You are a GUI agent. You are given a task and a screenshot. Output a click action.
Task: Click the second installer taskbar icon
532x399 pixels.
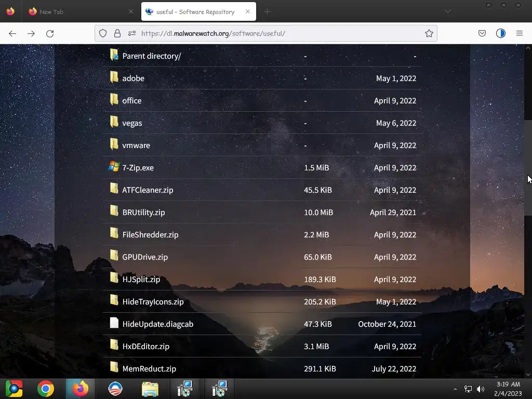click(219, 389)
